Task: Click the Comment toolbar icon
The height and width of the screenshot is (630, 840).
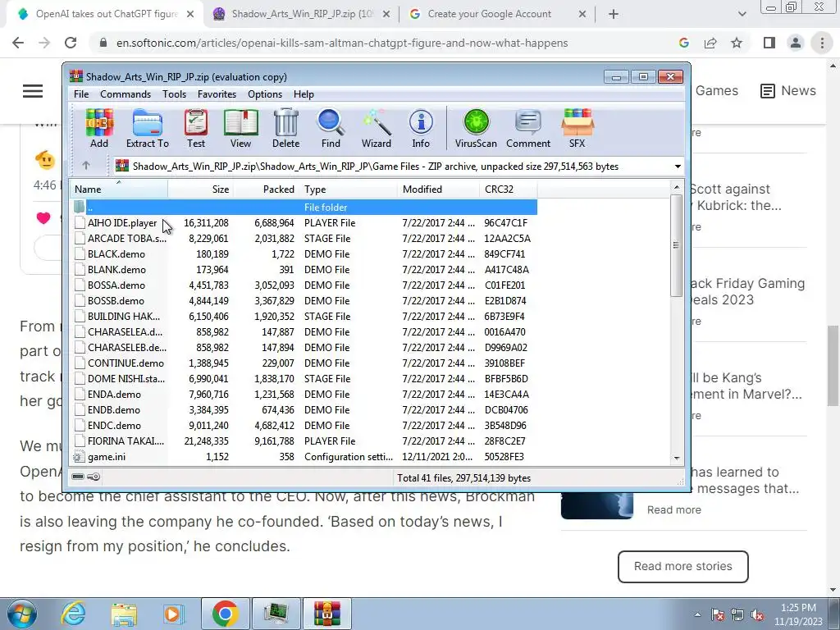Action: point(528,128)
